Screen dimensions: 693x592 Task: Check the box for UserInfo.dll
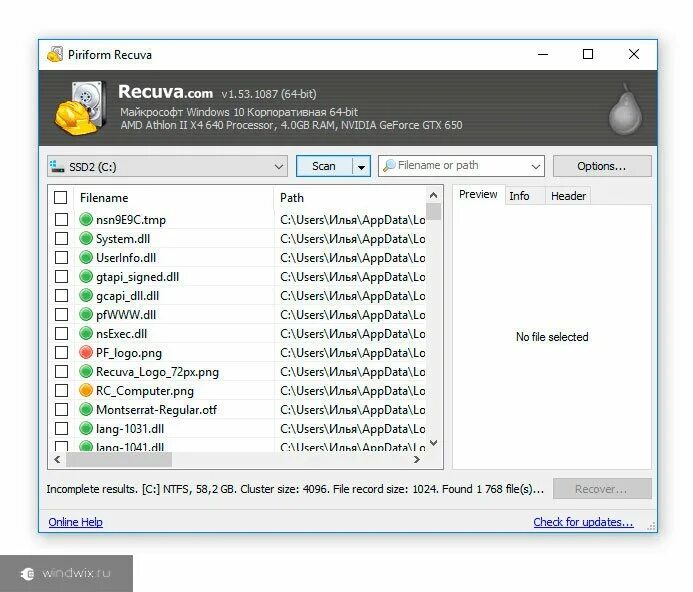pyautogui.click(x=61, y=257)
